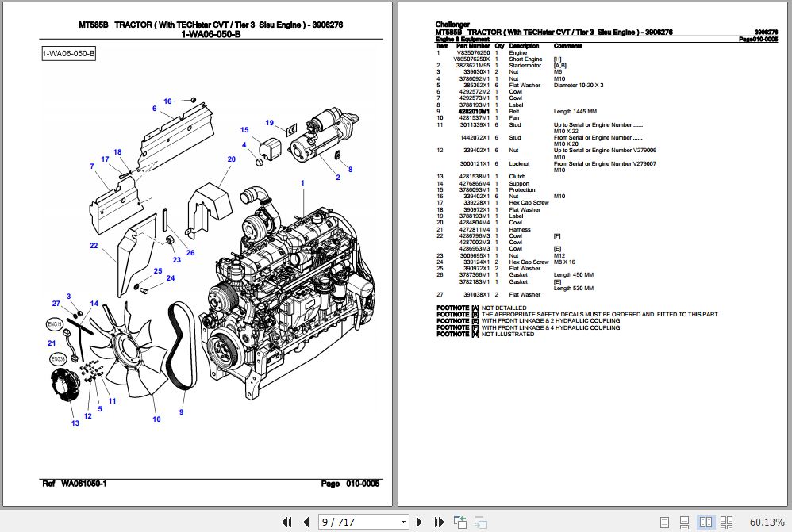The image size is (792, 532).
Task: Click the 1-WA06-050-B diagram label box
Action: (x=67, y=52)
